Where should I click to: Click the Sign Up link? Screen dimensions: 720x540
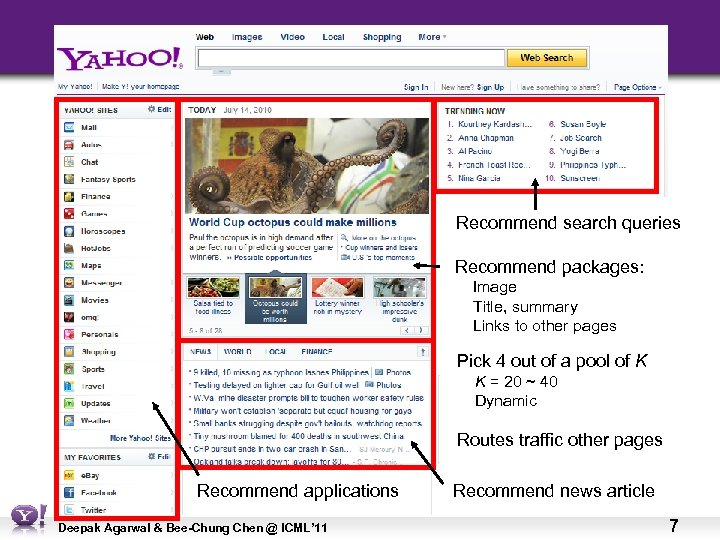click(x=490, y=87)
